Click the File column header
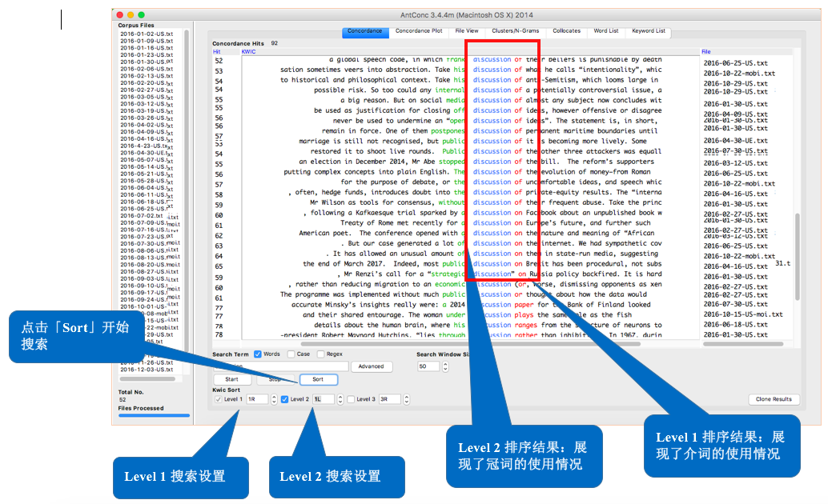The height and width of the screenshot is (504, 828). click(x=706, y=52)
